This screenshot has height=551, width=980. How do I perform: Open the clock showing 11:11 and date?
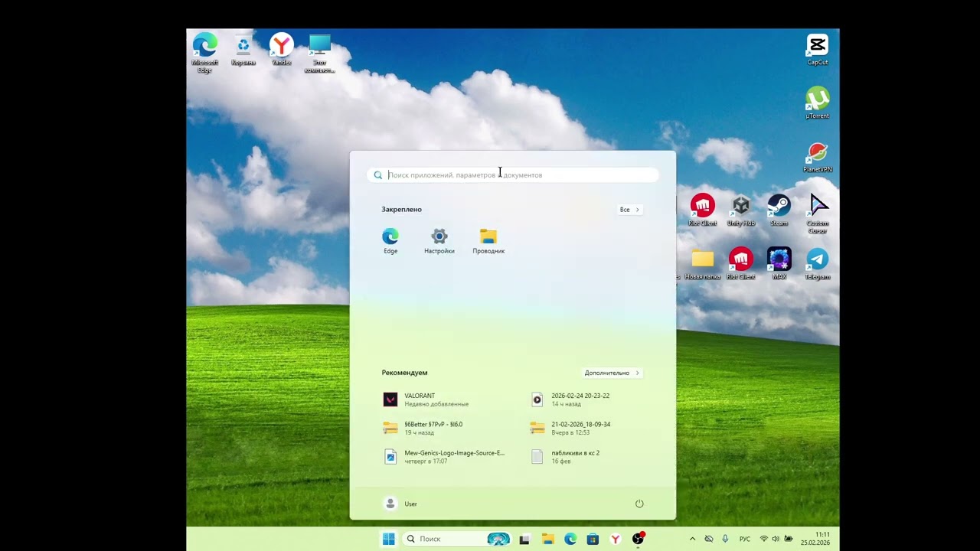coord(816,539)
